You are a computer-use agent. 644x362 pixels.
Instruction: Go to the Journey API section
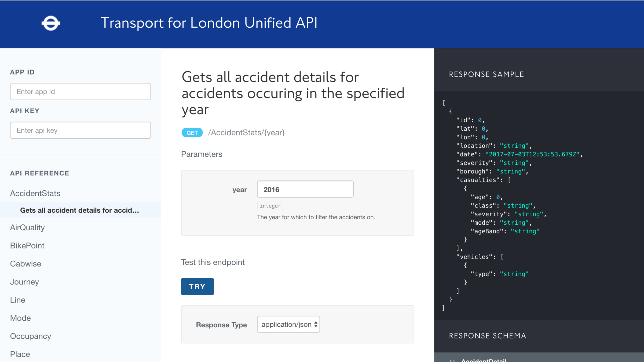click(x=24, y=282)
